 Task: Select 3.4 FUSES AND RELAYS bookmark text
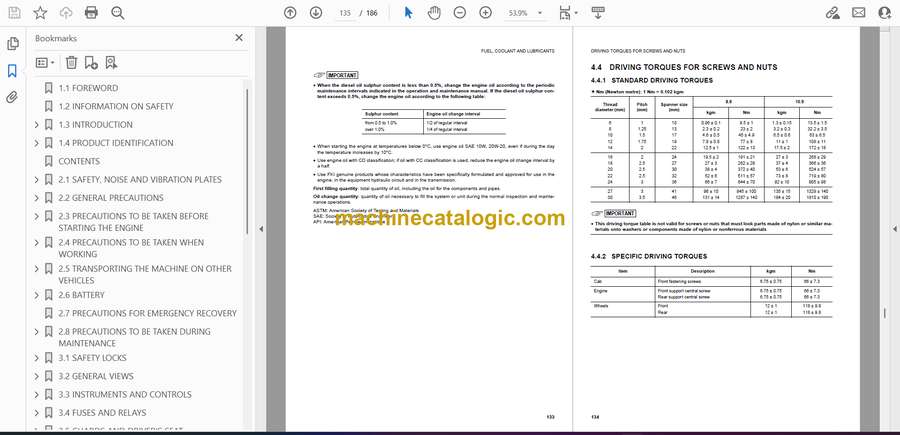click(102, 413)
